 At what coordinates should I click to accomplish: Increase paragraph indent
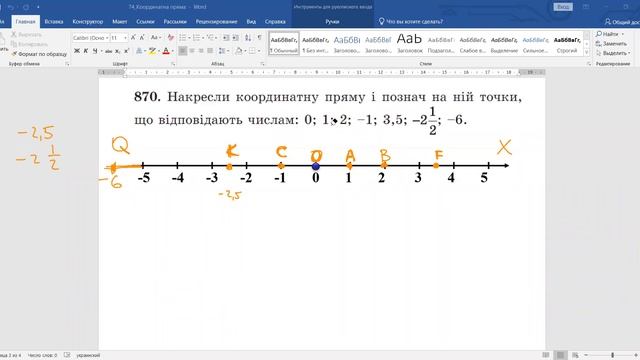tap(236, 38)
